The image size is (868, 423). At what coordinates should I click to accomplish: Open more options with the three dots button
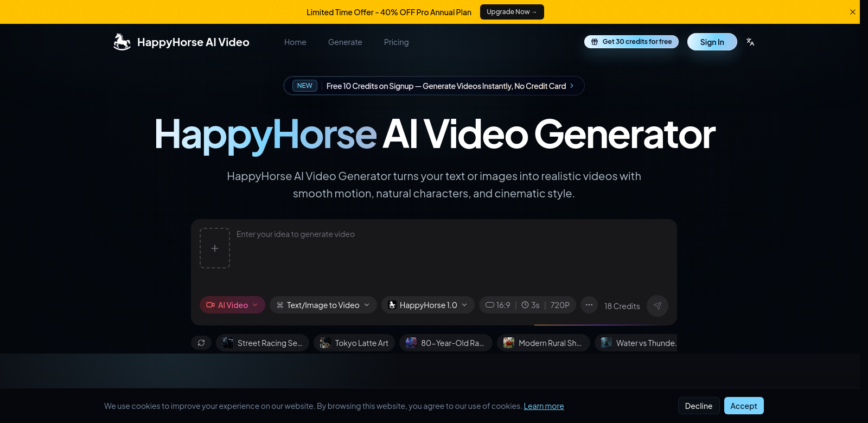(x=589, y=305)
